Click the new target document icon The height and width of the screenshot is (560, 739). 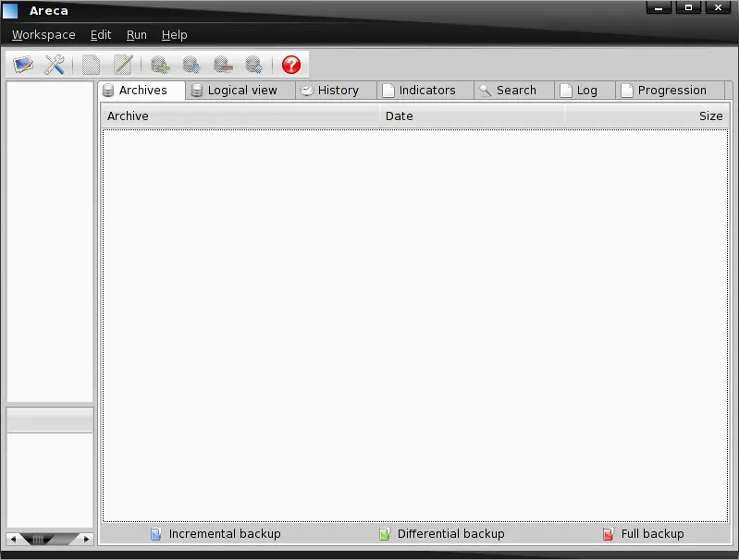tap(91, 65)
